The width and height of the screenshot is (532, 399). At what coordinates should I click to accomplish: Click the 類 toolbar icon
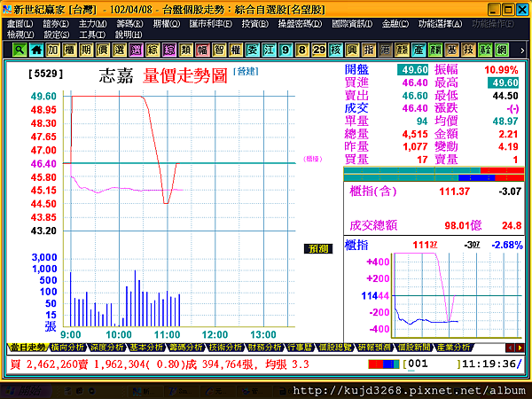coord(186,50)
